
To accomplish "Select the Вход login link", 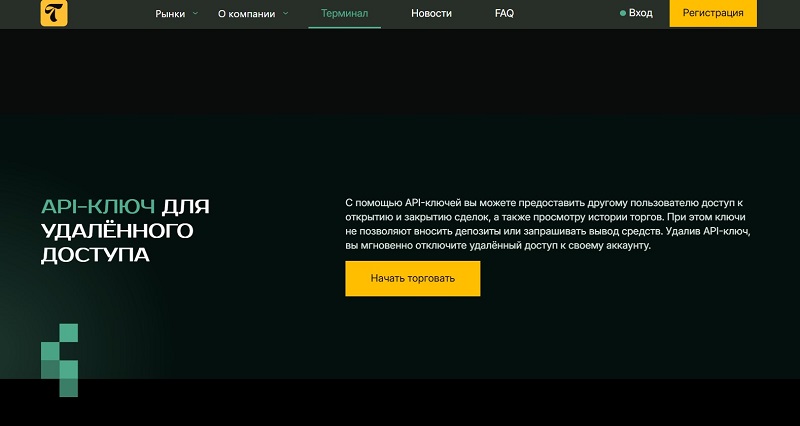I will click(x=640, y=14).
